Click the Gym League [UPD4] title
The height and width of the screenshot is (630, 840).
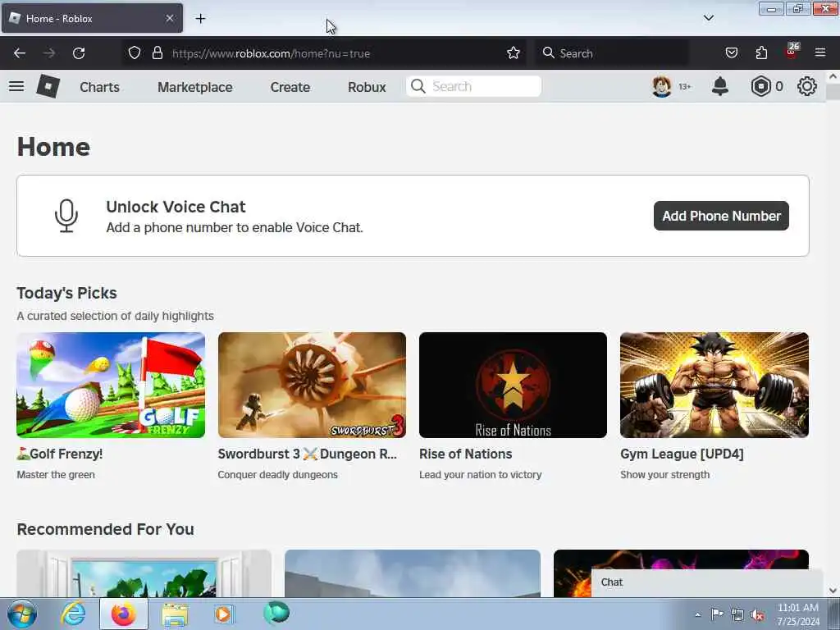(682, 454)
